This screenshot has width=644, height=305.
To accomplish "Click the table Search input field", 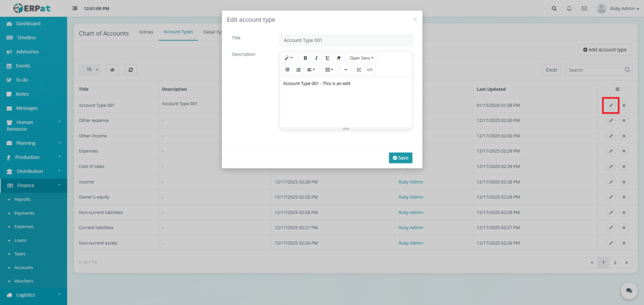I will 599,70.
